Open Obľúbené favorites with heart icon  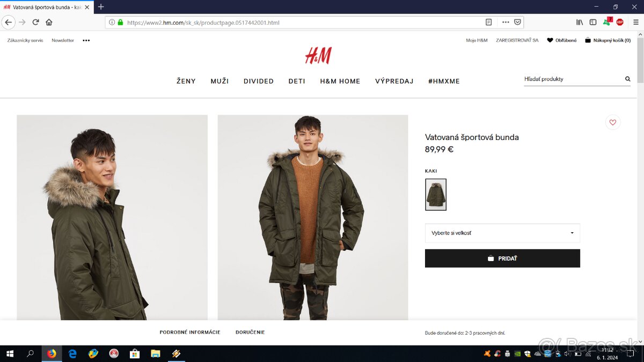click(561, 40)
